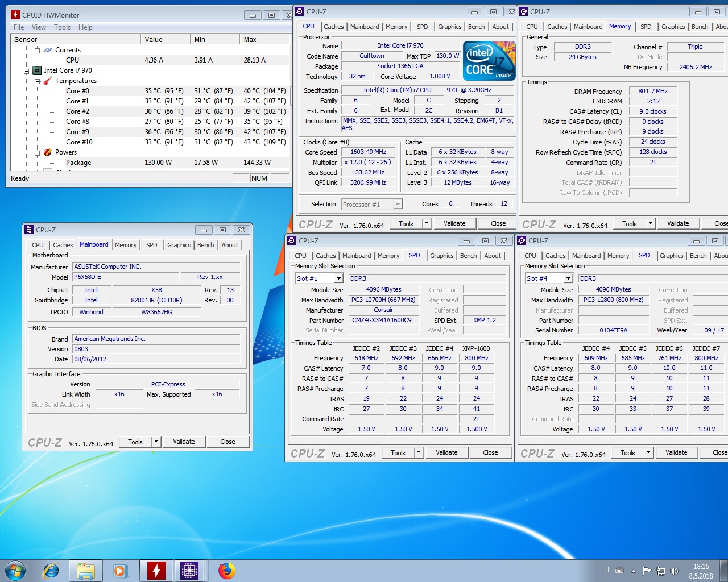This screenshot has width=728, height=582.
Task: Click the Intel Core i7 logo image
Action: point(489,60)
